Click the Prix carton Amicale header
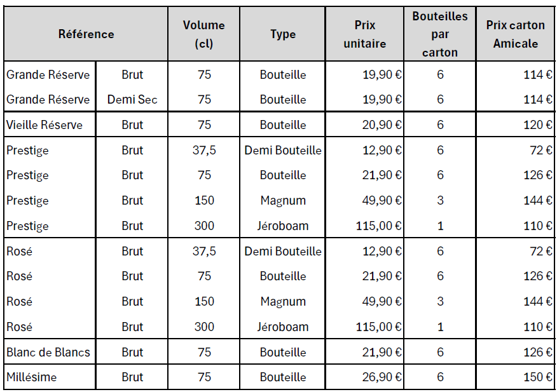The height and width of the screenshot is (392, 557). 515,34
